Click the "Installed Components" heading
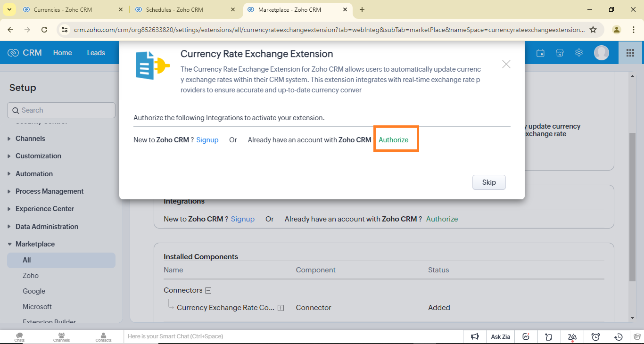Image resolution: width=644 pixels, height=344 pixels. [201, 257]
